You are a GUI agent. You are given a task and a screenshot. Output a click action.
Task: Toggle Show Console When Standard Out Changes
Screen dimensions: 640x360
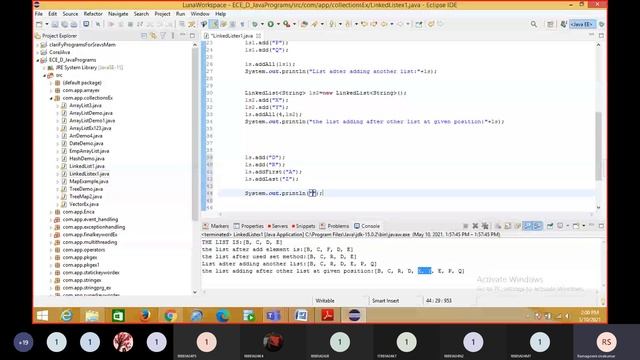pos(528,226)
